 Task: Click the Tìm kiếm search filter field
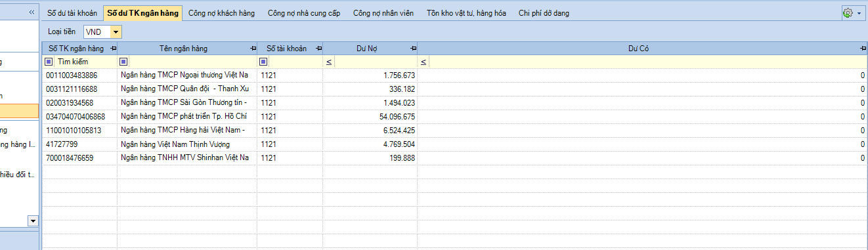pyautogui.click(x=85, y=62)
